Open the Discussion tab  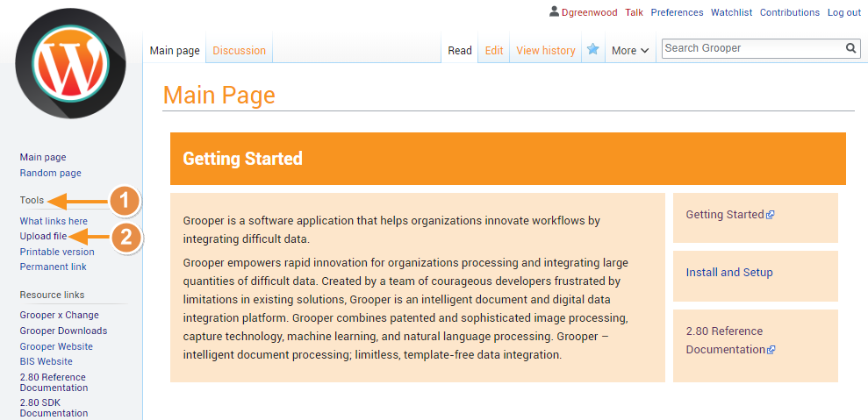[x=239, y=50]
